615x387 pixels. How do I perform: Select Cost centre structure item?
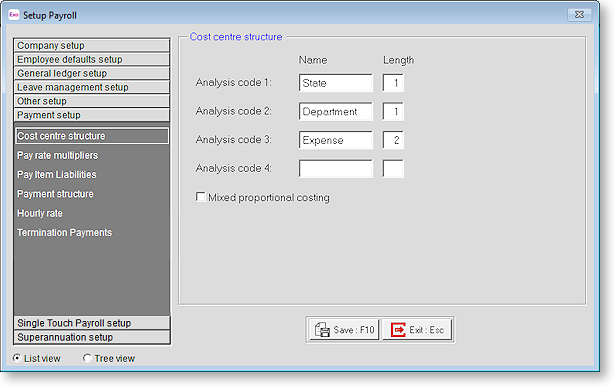click(92, 136)
